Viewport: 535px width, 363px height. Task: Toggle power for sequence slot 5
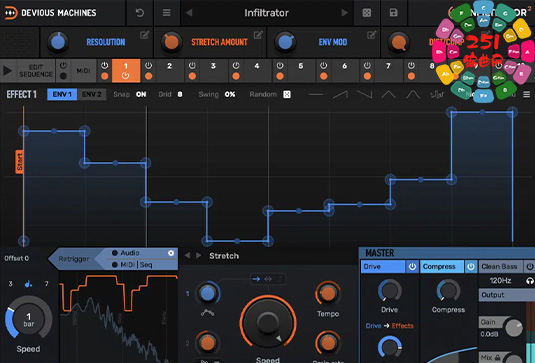280,65
